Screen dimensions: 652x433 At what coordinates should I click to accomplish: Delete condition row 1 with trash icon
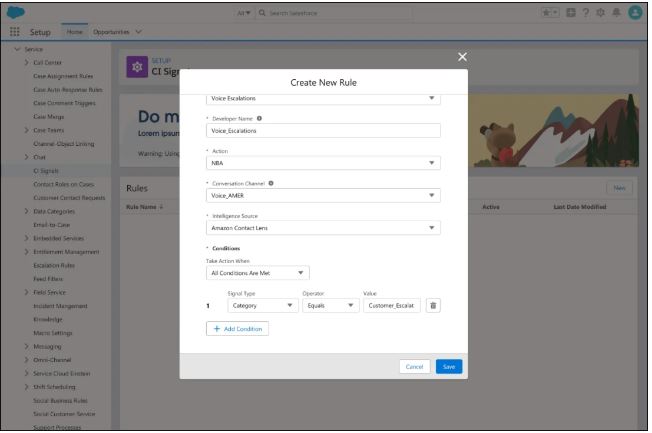(433, 306)
